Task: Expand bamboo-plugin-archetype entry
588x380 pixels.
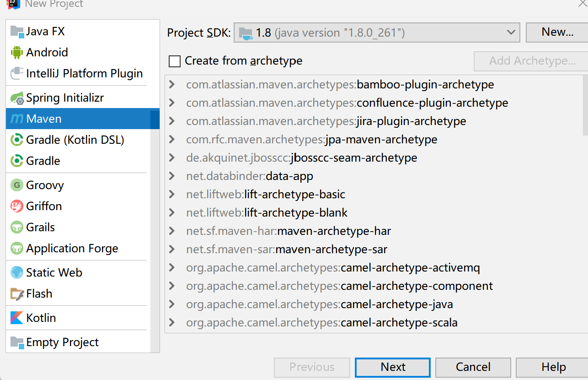Action: (172, 85)
